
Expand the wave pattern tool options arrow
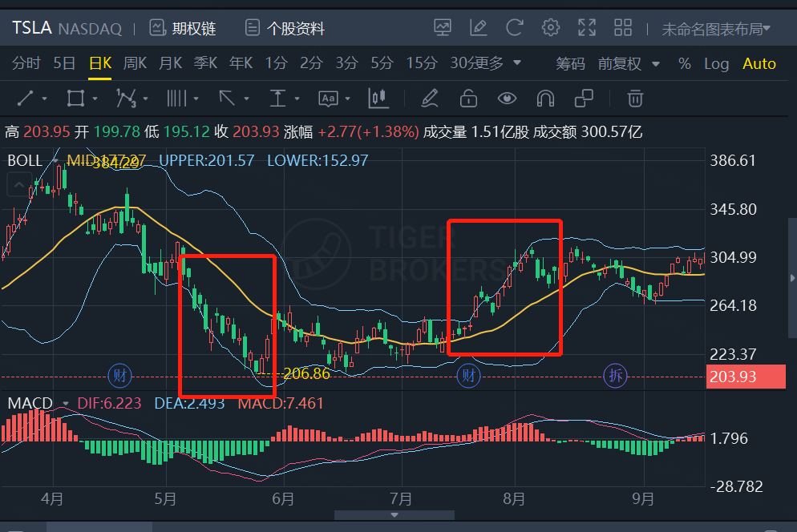145,99
